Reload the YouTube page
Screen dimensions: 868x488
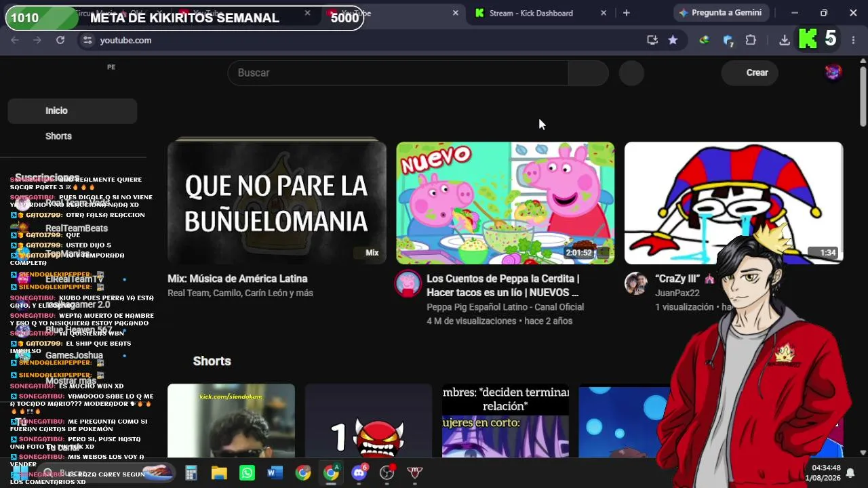(60, 40)
